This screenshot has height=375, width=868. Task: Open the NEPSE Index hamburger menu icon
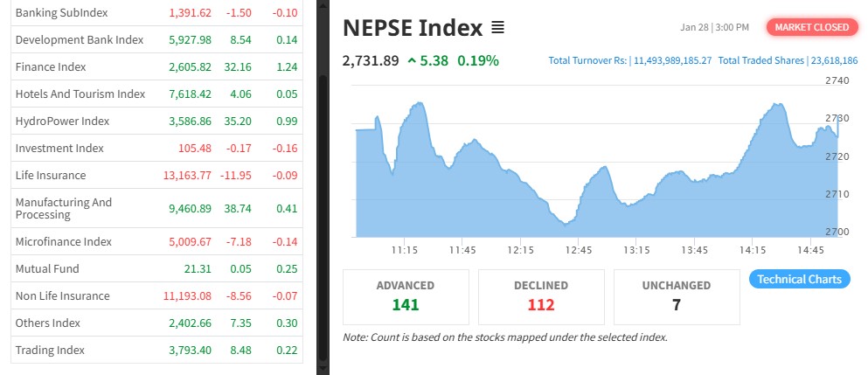pos(497,28)
